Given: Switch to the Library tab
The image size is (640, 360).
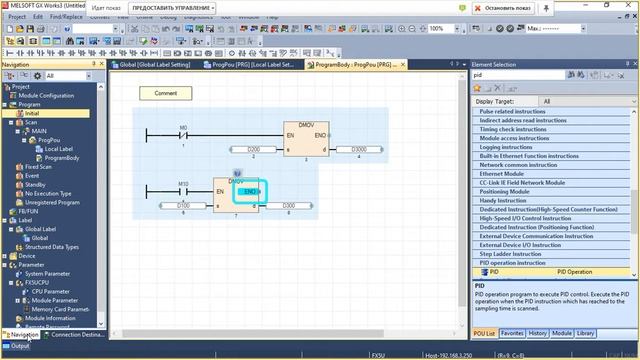Looking at the screenshot, I should (x=585, y=333).
